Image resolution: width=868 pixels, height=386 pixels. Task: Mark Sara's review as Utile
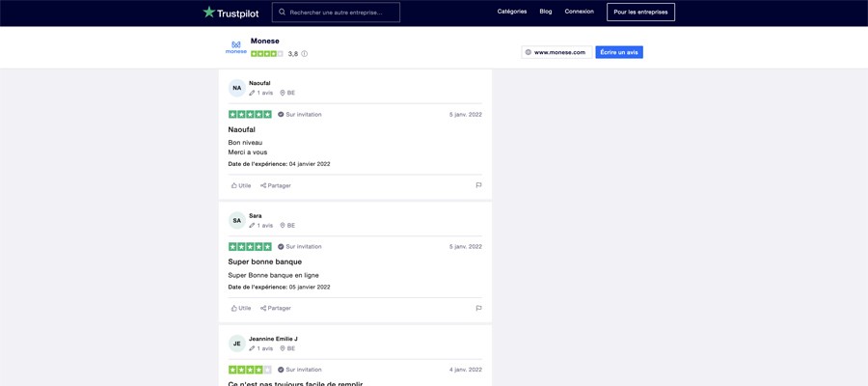click(x=241, y=308)
